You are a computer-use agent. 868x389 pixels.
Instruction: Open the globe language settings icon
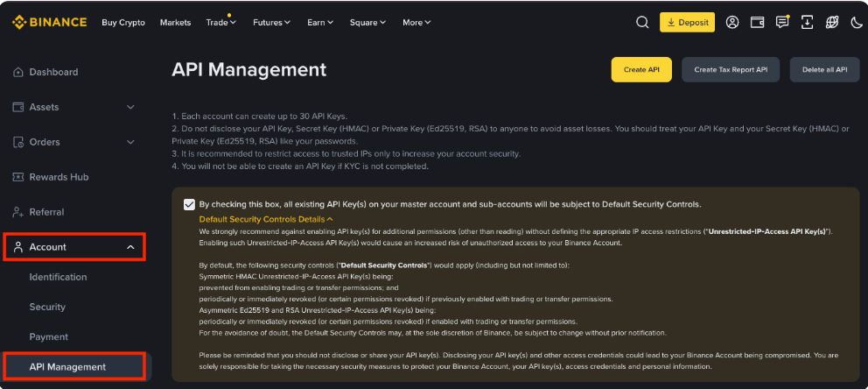tap(831, 23)
